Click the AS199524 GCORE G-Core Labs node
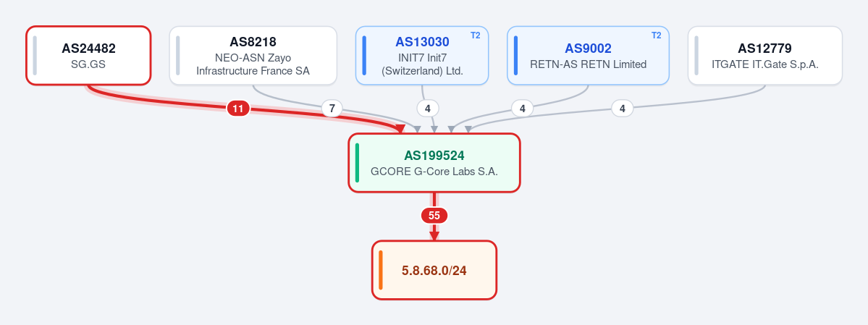This screenshot has width=868, height=325. click(x=434, y=163)
